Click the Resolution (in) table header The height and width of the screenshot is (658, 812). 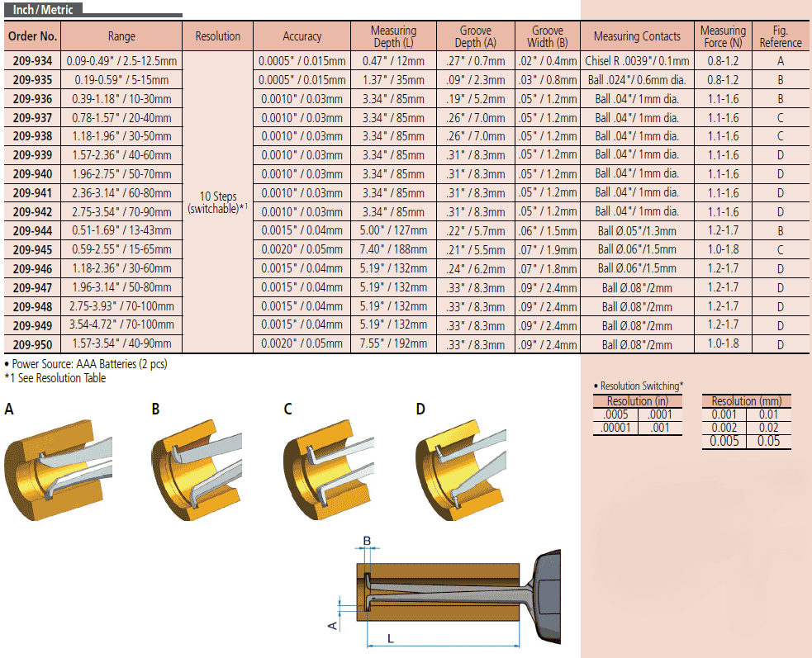coord(638,401)
